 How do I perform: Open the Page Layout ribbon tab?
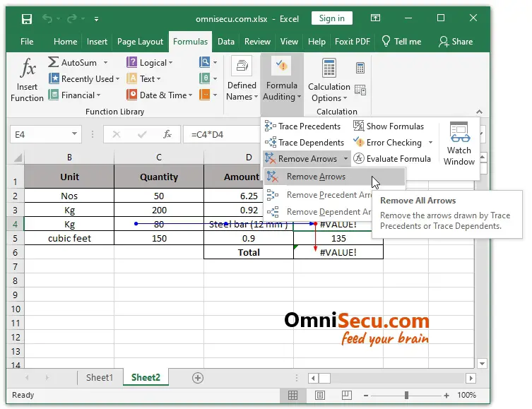tap(140, 42)
